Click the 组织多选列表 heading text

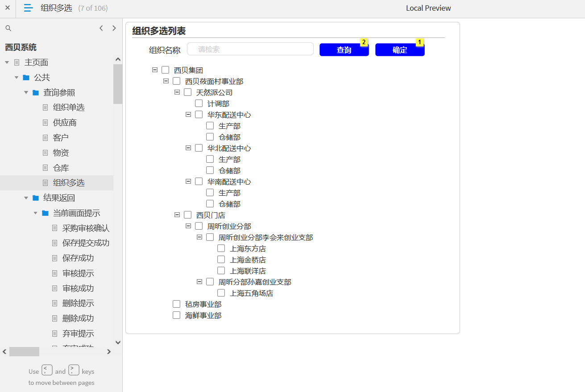pyautogui.click(x=159, y=31)
